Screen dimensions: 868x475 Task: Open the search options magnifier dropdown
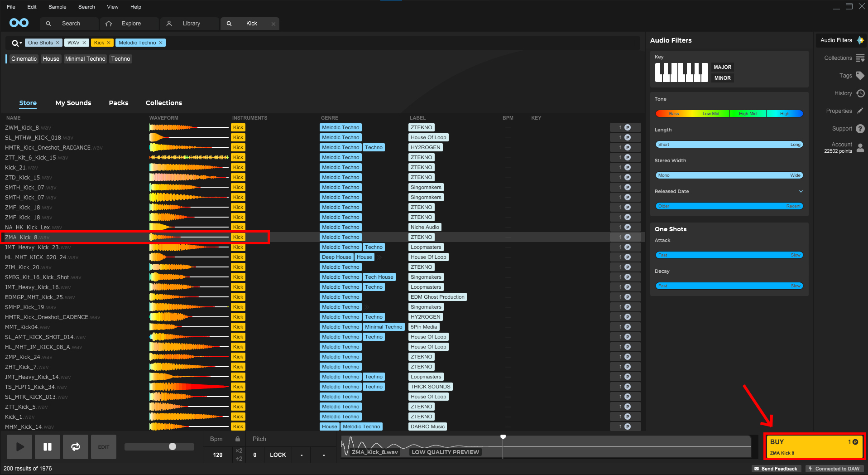point(17,43)
